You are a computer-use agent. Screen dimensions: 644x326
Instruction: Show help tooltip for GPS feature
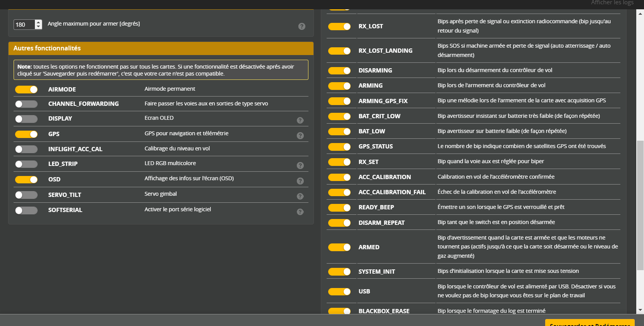click(300, 136)
